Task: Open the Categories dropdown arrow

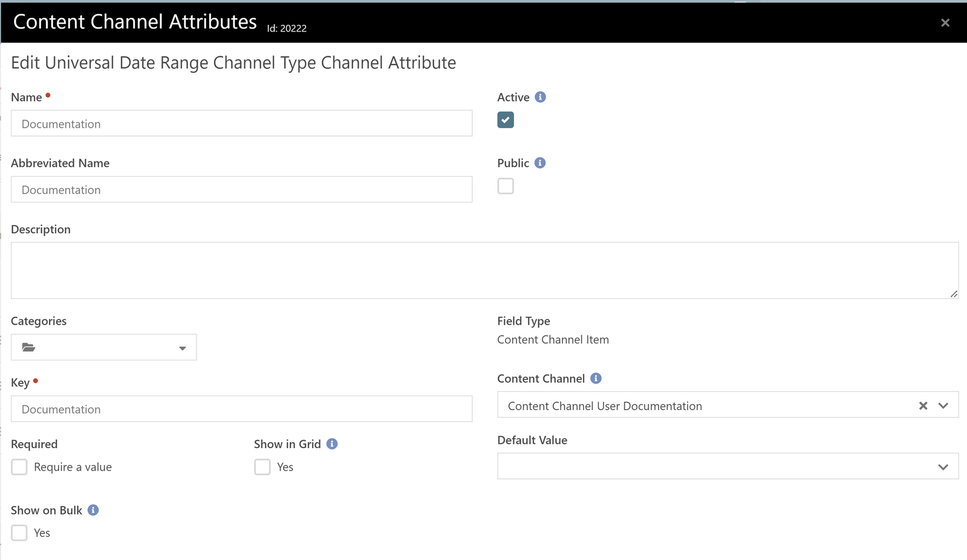Action: tap(183, 348)
